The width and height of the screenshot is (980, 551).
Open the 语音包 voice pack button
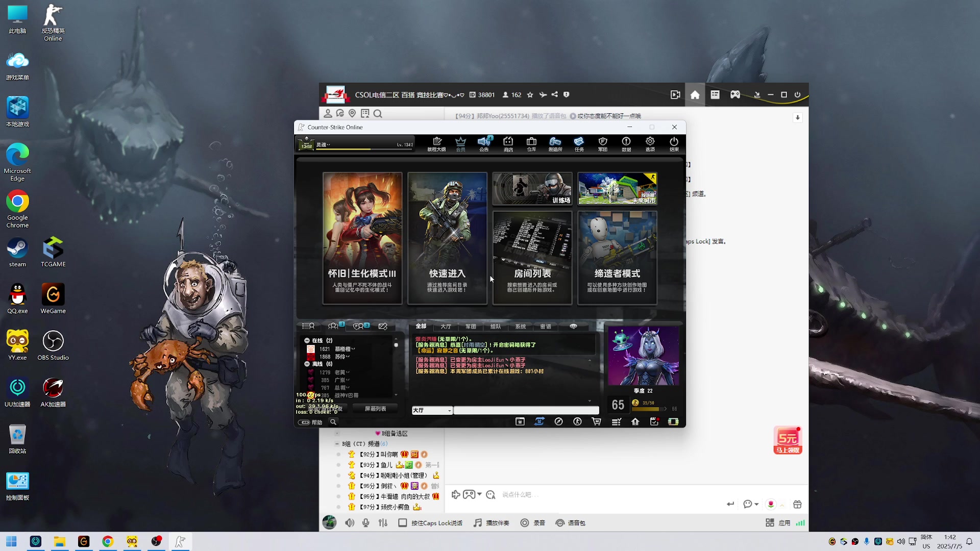pyautogui.click(x=570, y=523)
